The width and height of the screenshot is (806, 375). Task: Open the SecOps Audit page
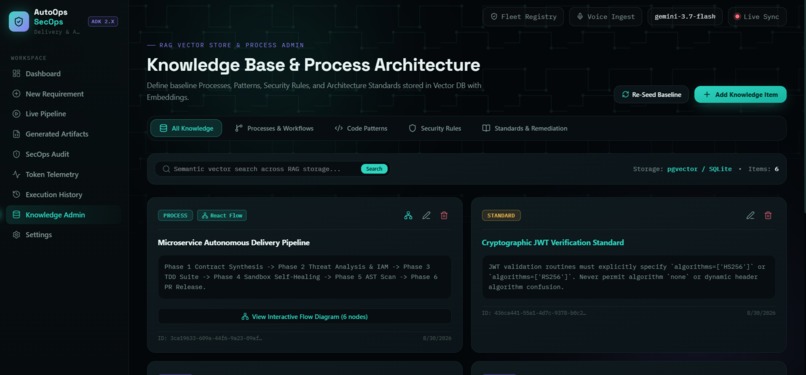63,154
